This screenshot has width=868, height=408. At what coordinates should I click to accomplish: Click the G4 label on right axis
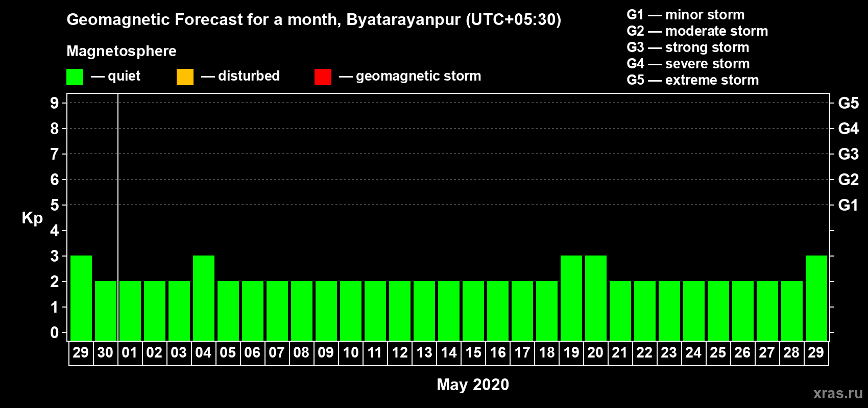click(x=849, y=129)
